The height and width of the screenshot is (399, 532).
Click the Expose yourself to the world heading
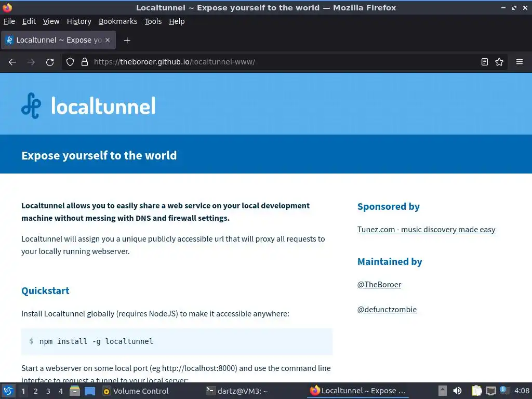click(99, 155)
